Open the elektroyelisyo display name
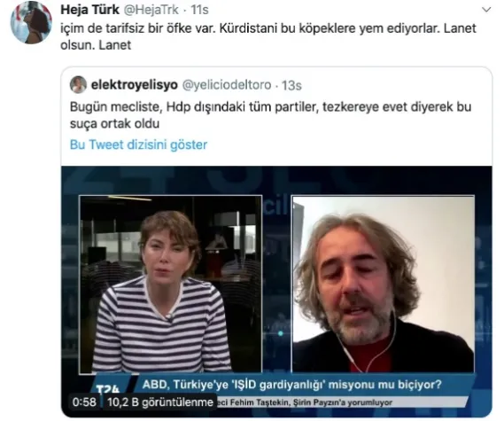The height and width of the screenshot is (421, 504). point(135,85)
